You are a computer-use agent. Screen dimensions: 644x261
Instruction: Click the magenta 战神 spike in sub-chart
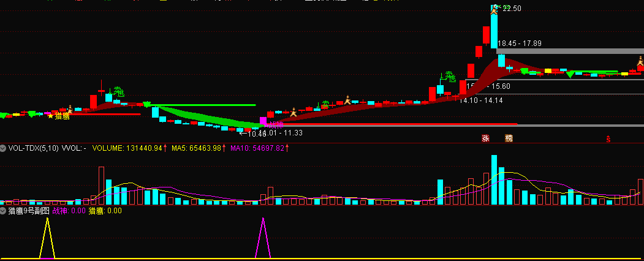[263, 238]
